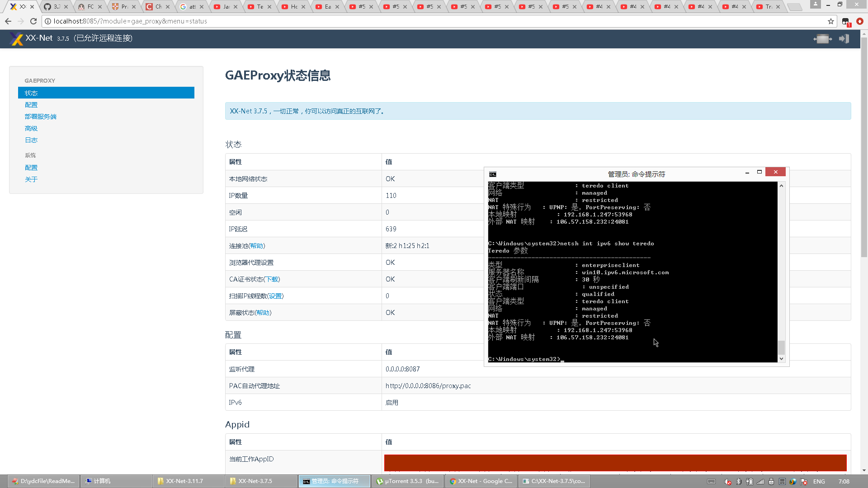The height and width of the screenshot is (488, 868).
Task: Click the command prompt window title icon
Action: pos(493,174)
